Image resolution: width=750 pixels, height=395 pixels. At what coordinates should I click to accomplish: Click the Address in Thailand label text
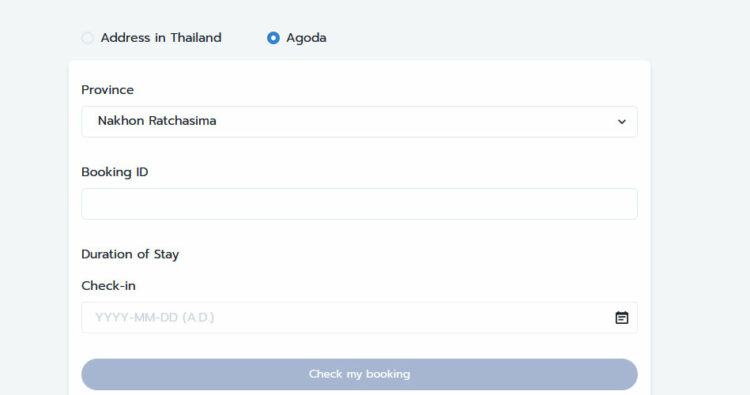pyautogui.click(x=161, y=38)
